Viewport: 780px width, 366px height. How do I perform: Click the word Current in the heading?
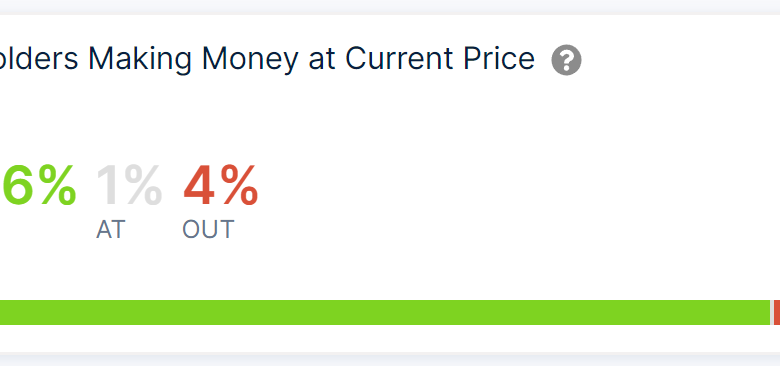point(399,58)
